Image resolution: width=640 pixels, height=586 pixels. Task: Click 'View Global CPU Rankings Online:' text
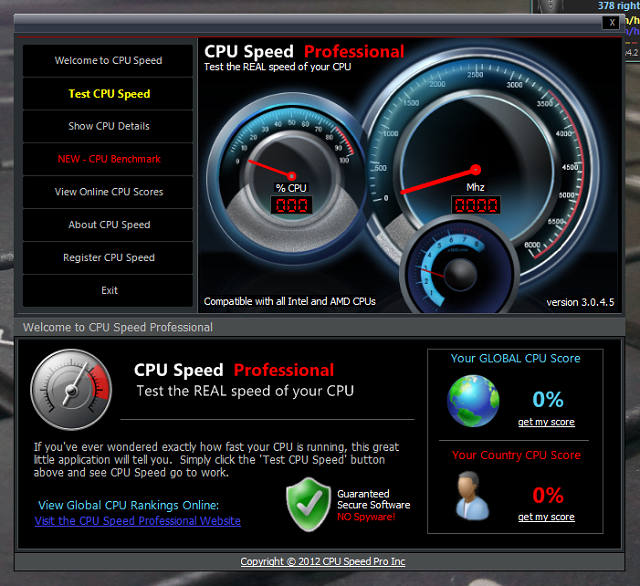(x=129, y=505)
